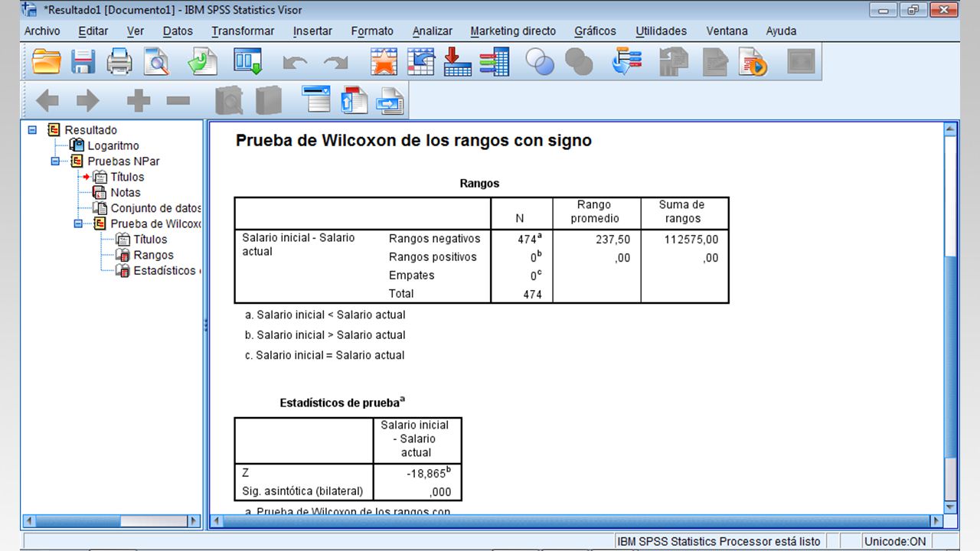Demote outline item with right arrow

[x=87, y=100]
